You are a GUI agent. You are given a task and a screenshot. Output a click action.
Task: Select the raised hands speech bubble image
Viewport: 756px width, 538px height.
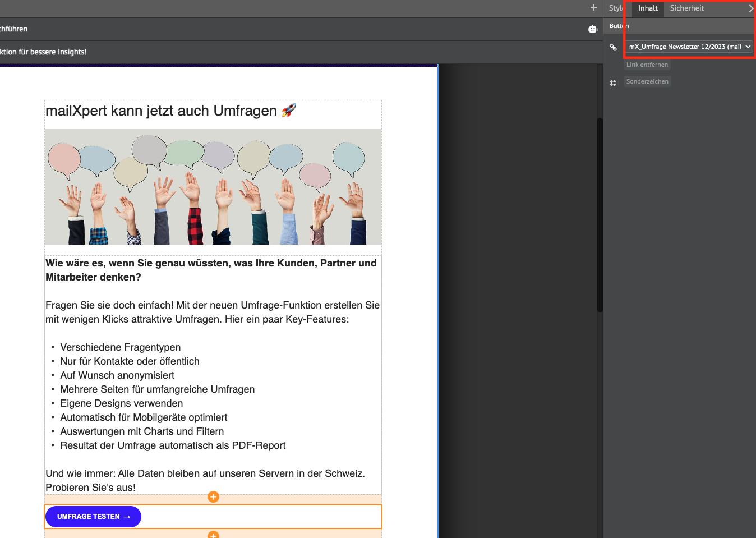(213, 187)
